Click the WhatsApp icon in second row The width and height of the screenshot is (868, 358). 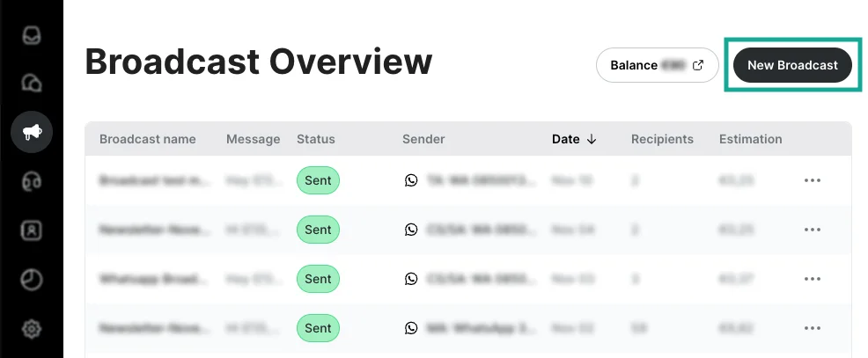411,230
